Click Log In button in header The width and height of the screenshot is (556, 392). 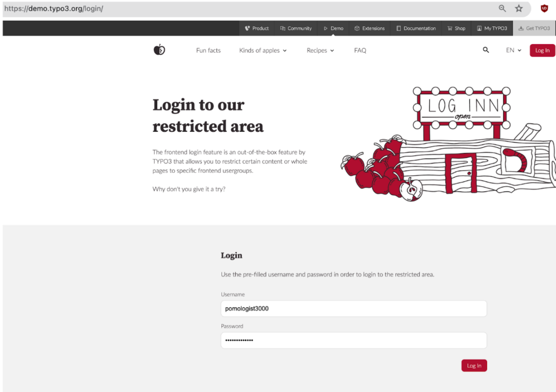point(542,51)
